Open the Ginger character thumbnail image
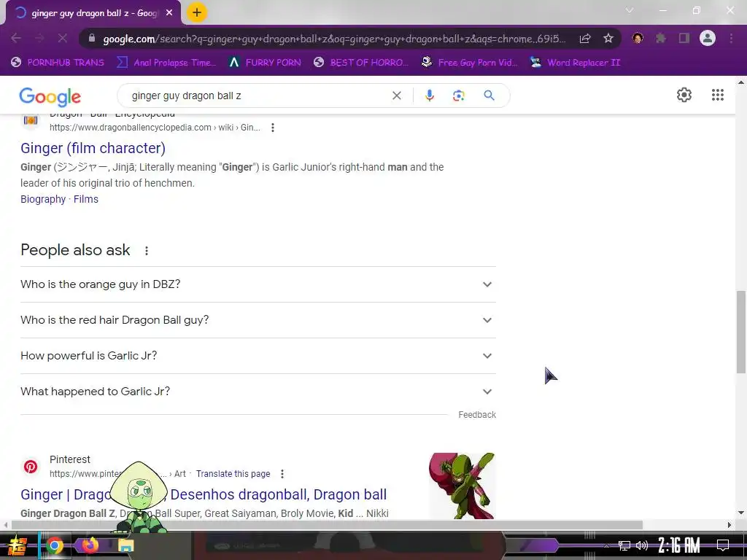Image resolution: width=747 pixels, height=560 pixels. [462, 486]
